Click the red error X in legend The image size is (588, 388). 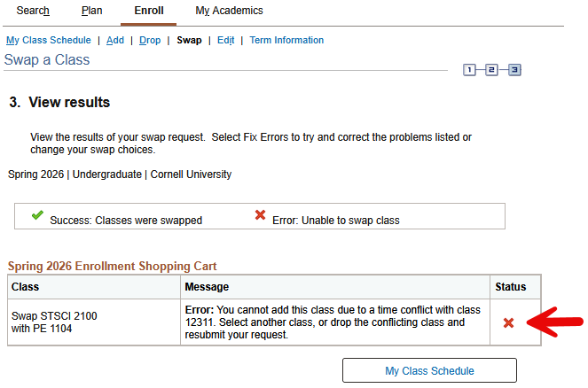tap(260, 215)
